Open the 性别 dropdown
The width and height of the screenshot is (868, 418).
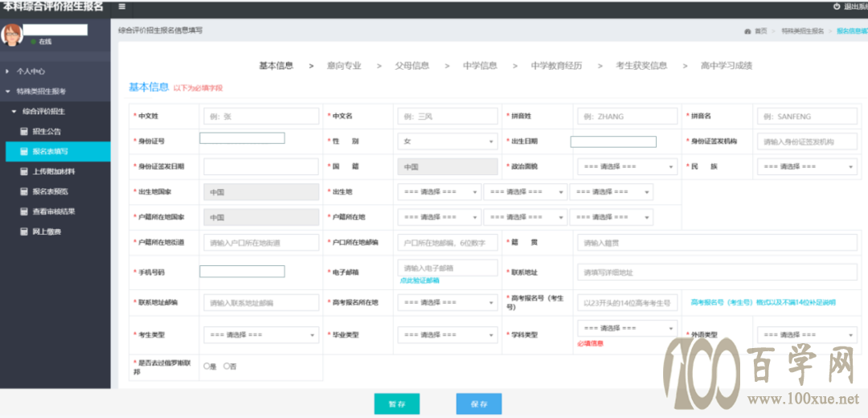(448, 141)
